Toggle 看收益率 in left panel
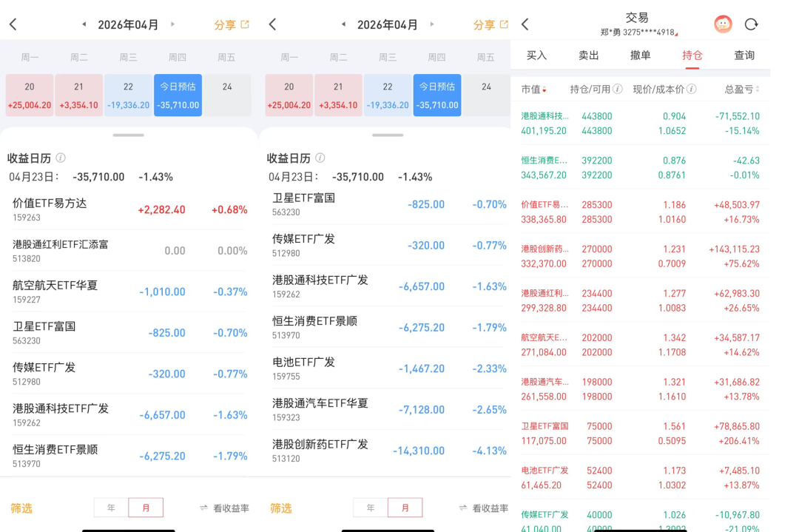Screen dimensions: 799x532 [x=225, y=508]
